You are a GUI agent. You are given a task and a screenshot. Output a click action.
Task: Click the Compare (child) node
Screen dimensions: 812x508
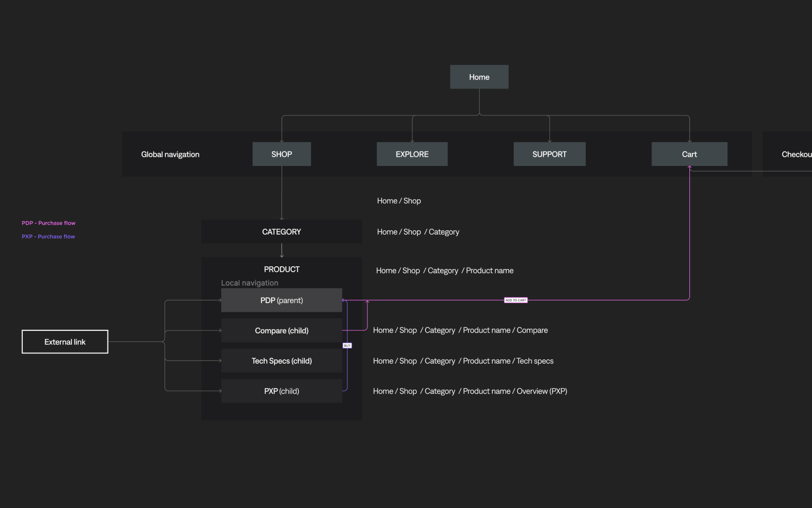click(282, 331)
